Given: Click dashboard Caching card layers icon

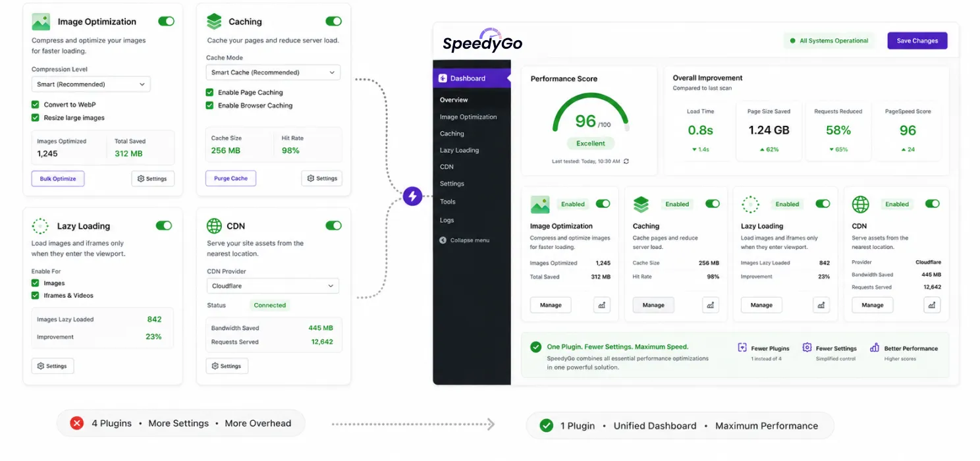Looking at the screenshot, I should (641, 205).
